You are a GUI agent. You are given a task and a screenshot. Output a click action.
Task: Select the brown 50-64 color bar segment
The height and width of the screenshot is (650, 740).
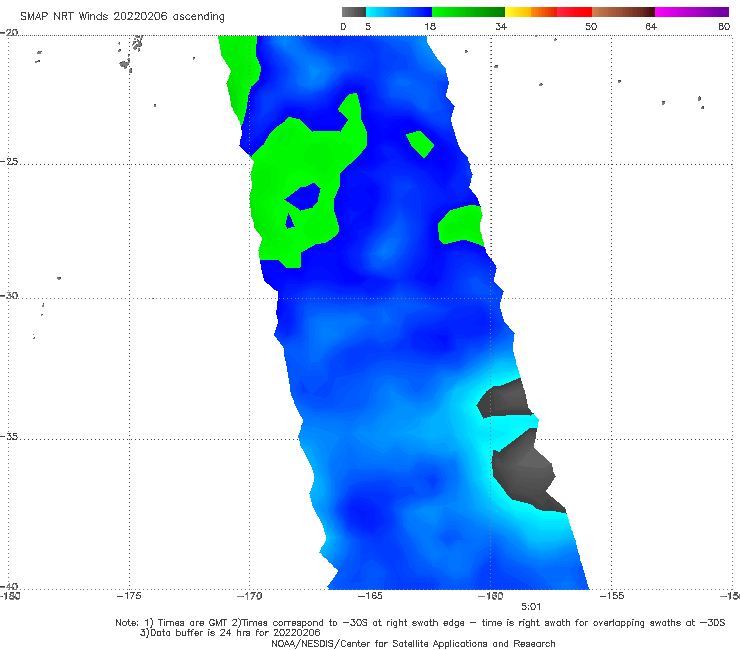[623, 12]
